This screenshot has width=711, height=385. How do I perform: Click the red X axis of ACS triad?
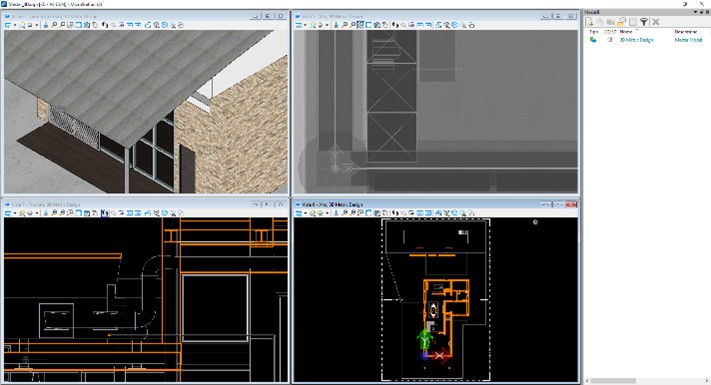(x=439, y=356)
